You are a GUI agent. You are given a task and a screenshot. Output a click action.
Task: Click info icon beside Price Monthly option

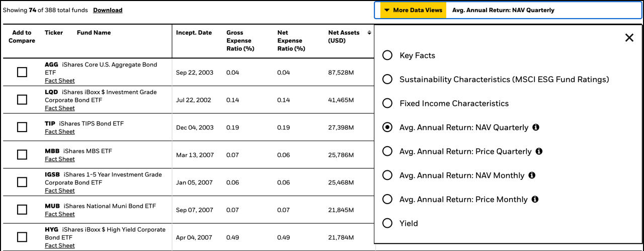click(535, 199)
